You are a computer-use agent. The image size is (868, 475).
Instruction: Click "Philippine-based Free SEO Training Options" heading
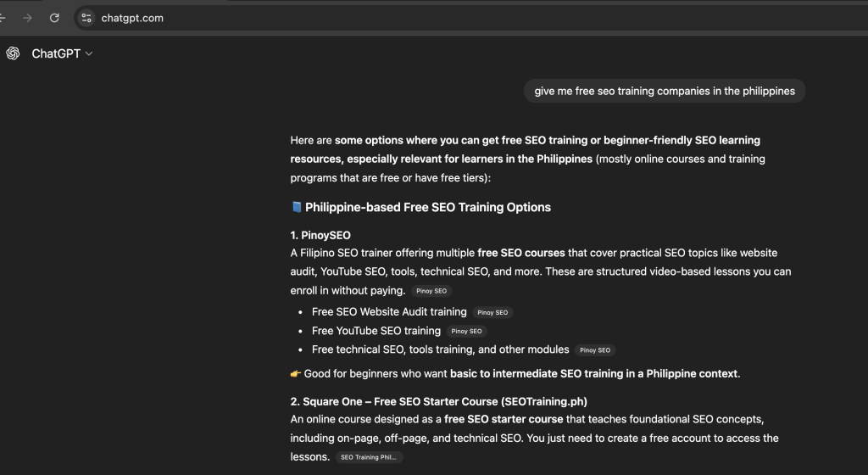pyautogui.click(x=428, y=207)
